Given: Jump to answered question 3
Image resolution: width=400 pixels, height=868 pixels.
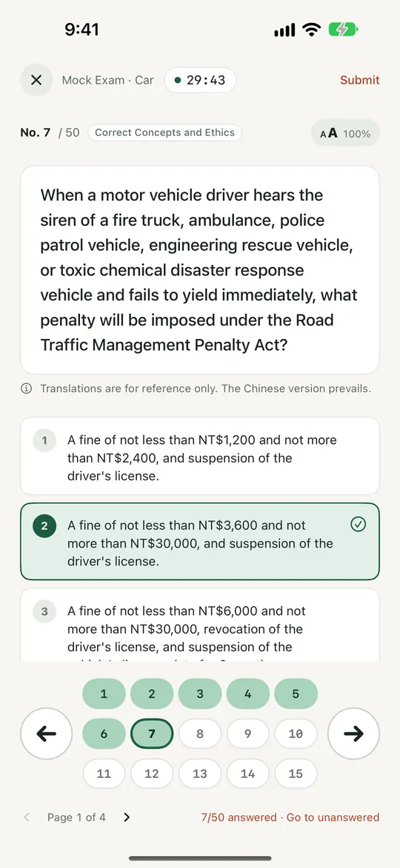Looking at the screenshot, I should 200,693.
